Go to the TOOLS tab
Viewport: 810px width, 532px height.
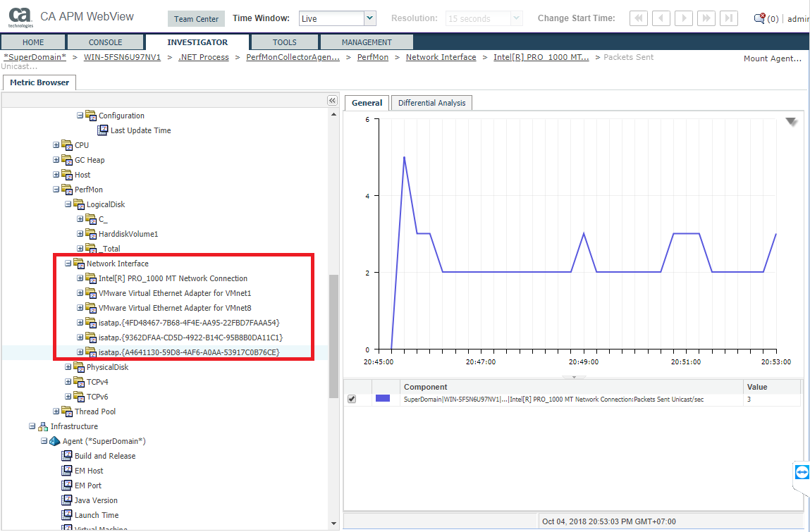click(285, 42)
